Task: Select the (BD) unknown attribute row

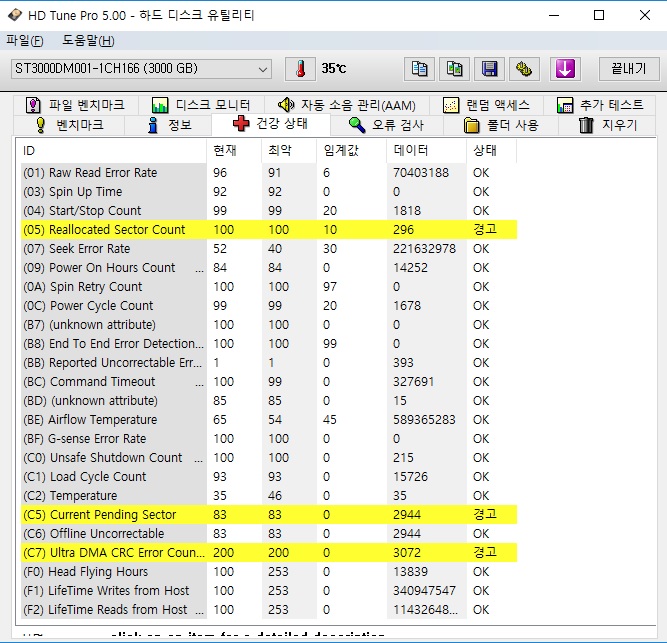Action: (269, 401)
